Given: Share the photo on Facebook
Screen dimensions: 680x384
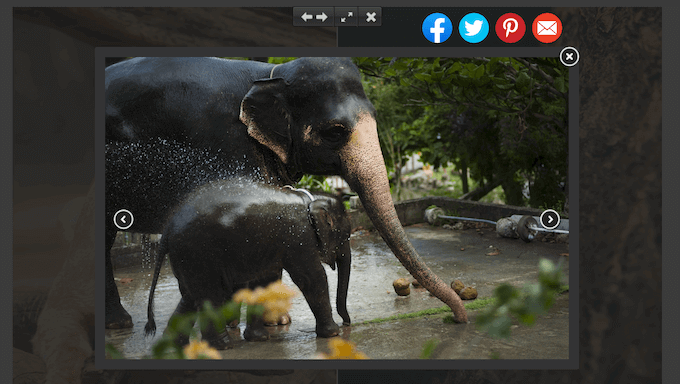Looking at the screenshot, I should click(437, 28).
